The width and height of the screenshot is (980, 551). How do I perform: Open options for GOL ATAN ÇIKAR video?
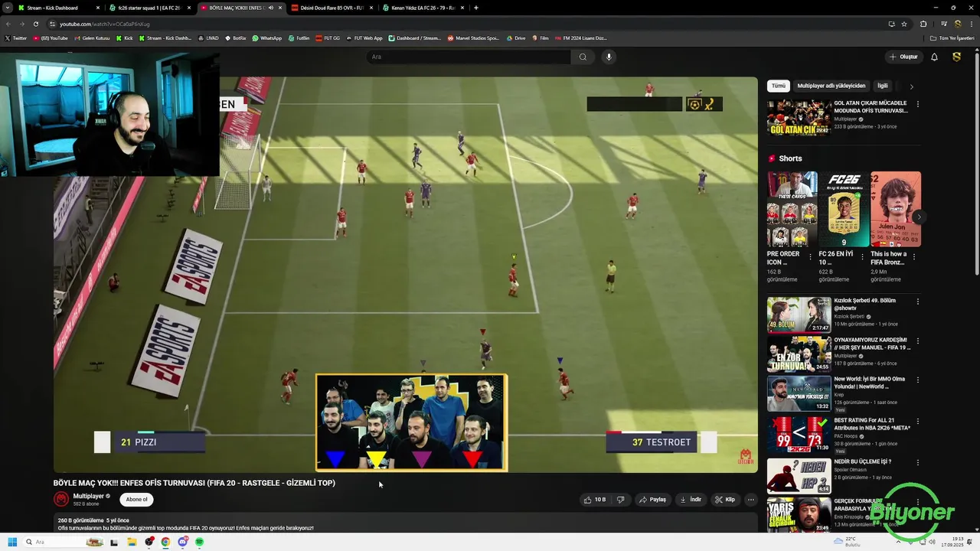click(x=917, y=104)
